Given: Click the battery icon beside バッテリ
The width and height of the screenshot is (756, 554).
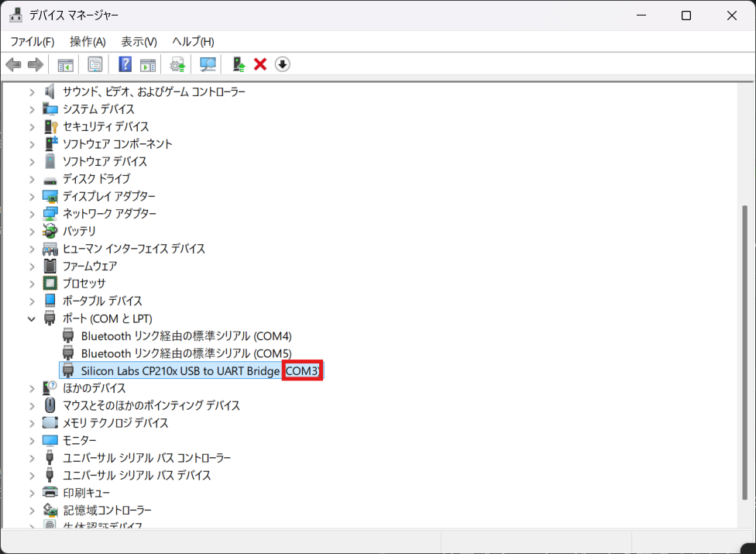Looking at the screenshot, I should point(50,231).
